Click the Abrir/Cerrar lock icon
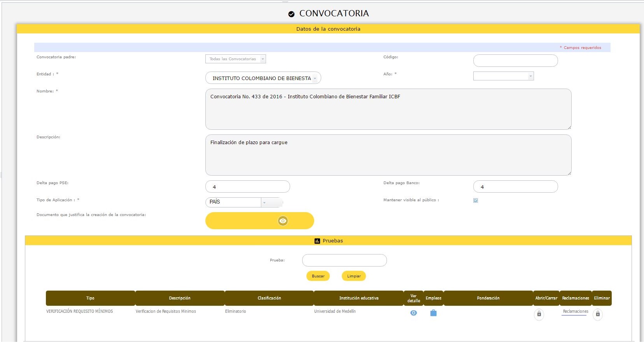Screen dimensions: 644x345 (539, 314)
